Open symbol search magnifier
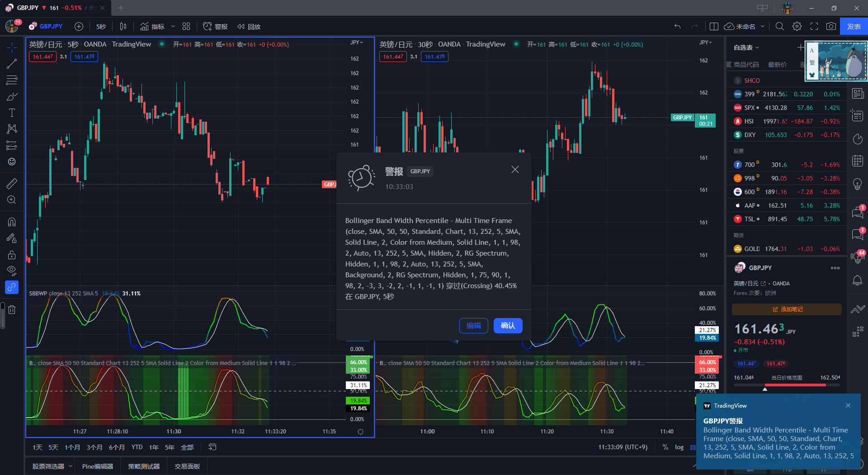The width and height of the screenshot is (868, 475). tap(780, 27)
